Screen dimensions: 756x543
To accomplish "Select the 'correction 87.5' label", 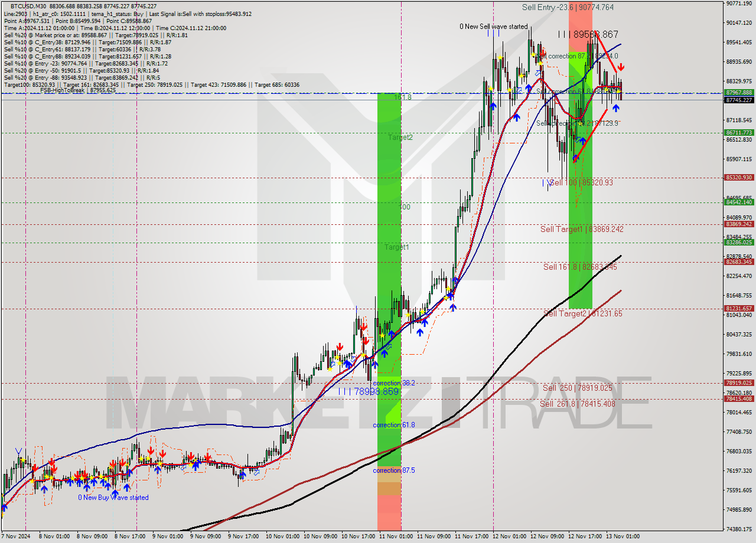I will [x=394, y=470].
